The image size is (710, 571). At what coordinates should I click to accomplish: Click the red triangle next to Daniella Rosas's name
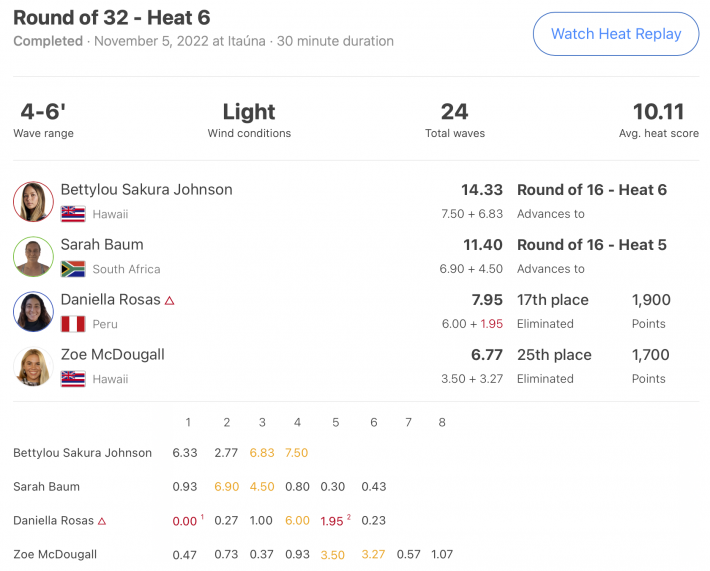pyautogui.click(x=169, y=300)
